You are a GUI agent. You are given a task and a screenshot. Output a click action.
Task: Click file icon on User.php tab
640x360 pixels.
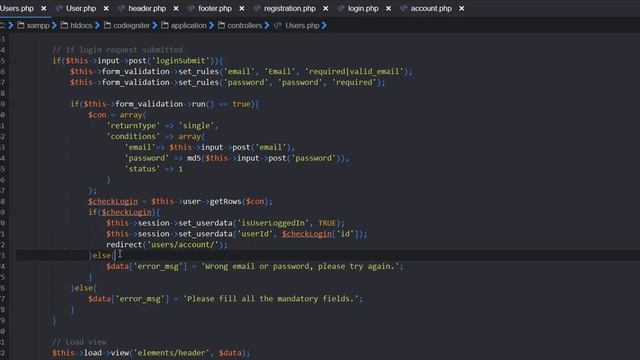pyautogui.click(x=59, y=8)
